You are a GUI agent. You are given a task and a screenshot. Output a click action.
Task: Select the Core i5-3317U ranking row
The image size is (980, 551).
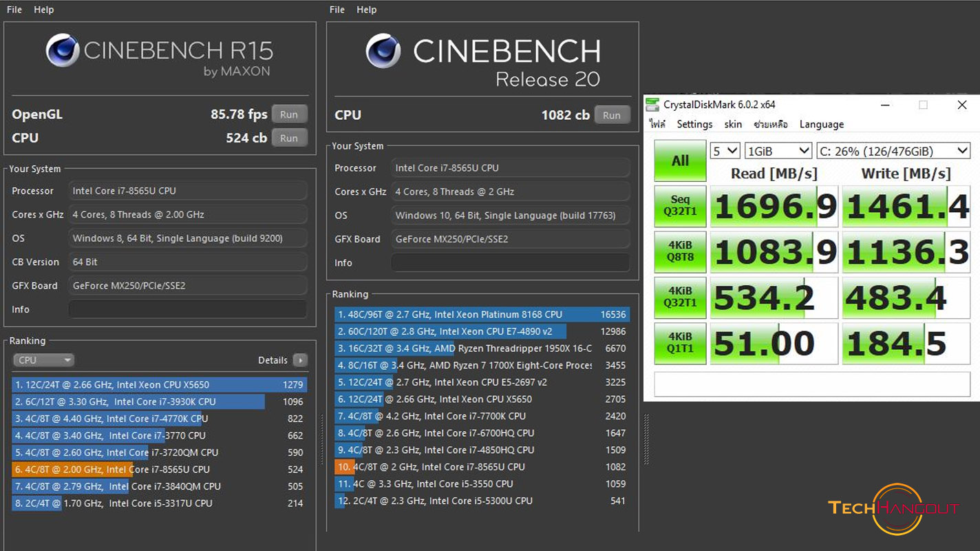click(160, 503)
